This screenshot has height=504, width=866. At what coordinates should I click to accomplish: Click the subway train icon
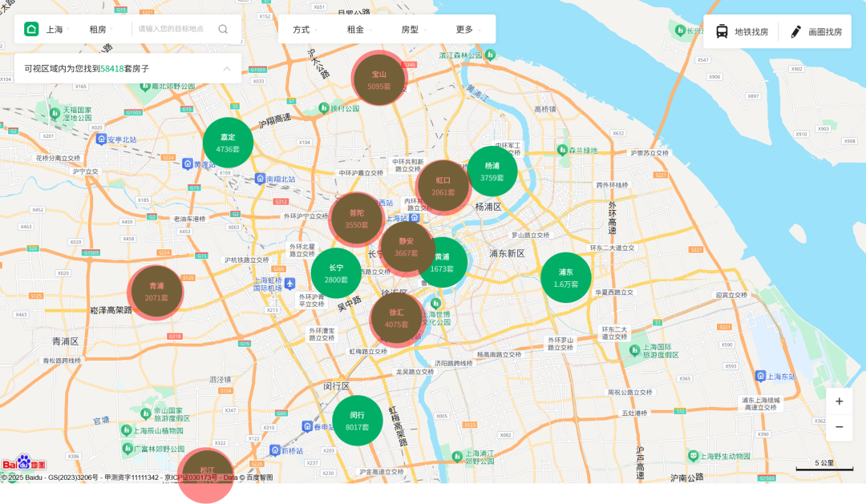722,32
